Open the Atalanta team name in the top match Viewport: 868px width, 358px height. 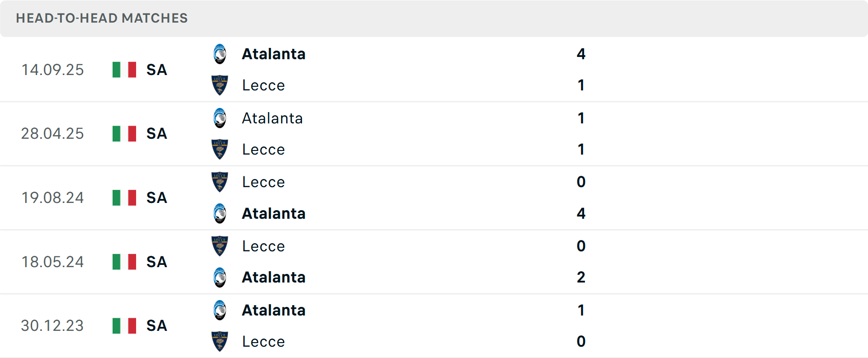274,54
